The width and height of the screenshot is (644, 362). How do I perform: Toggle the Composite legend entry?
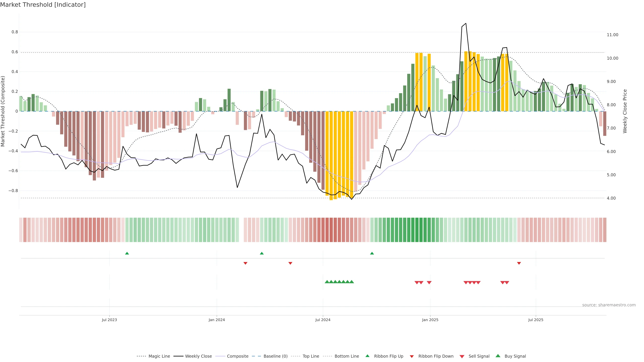click(x=237, y=356)
